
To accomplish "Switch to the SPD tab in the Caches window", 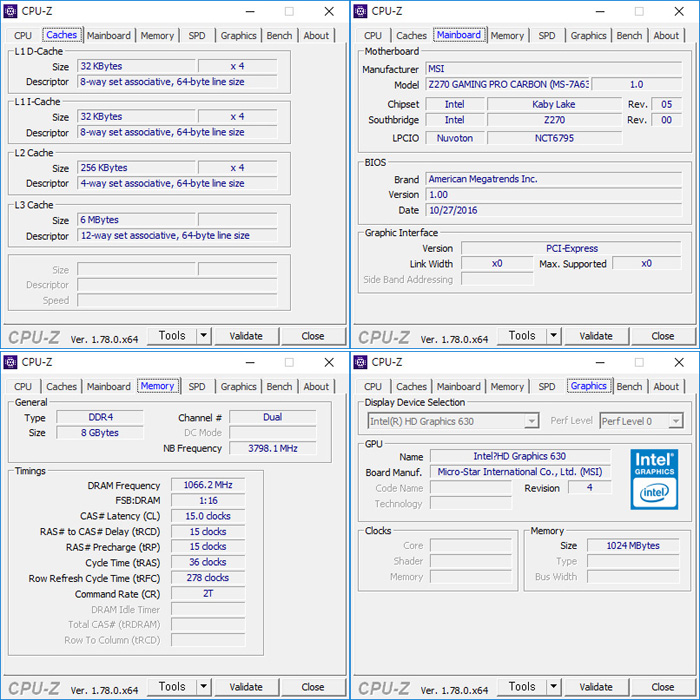I will [x=197, y=36].
